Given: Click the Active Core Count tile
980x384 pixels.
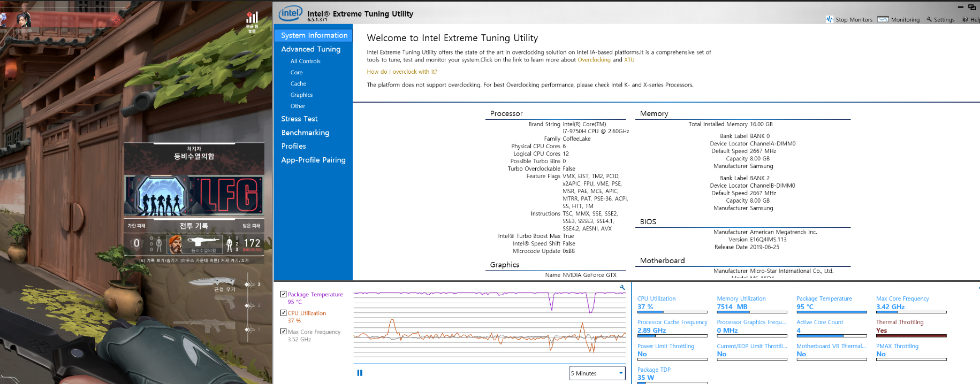Looking at the screenshot, I should (x=832, y=327).
